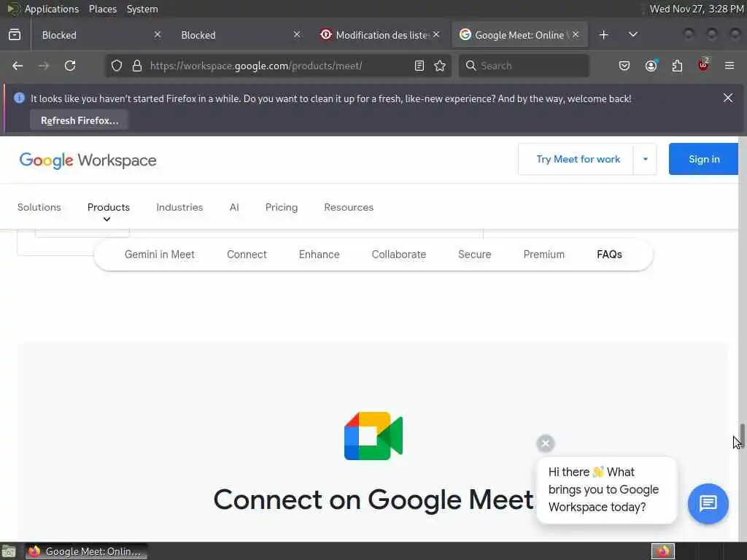Screen dimensions: 747x560
Task: Open the Places menu in top panel
Action: coord(102,9)
